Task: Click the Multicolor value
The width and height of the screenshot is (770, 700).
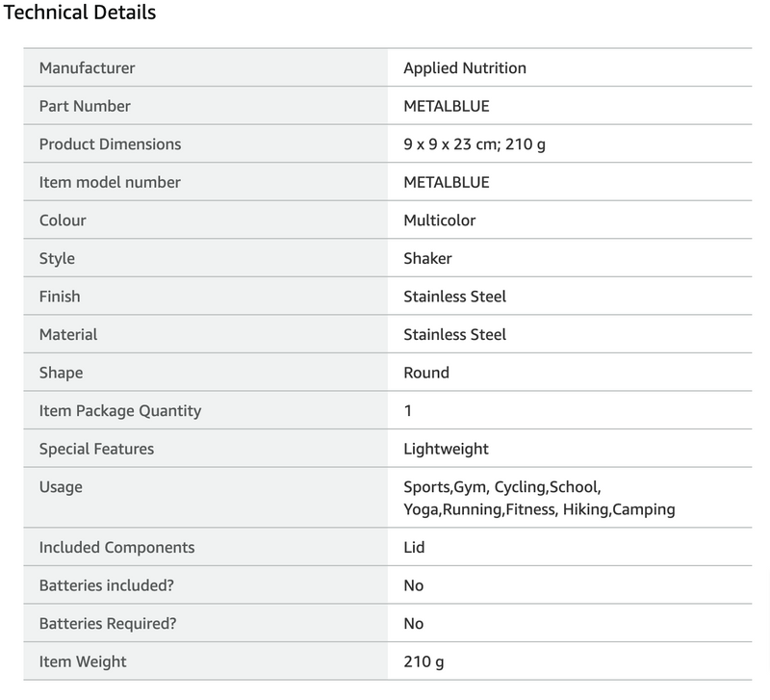Action: point(440,220)
